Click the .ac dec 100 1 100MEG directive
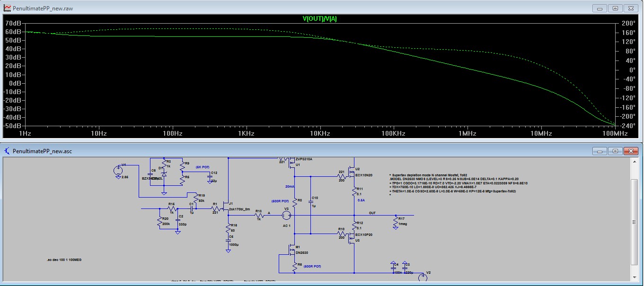 [x=64, y=260]
